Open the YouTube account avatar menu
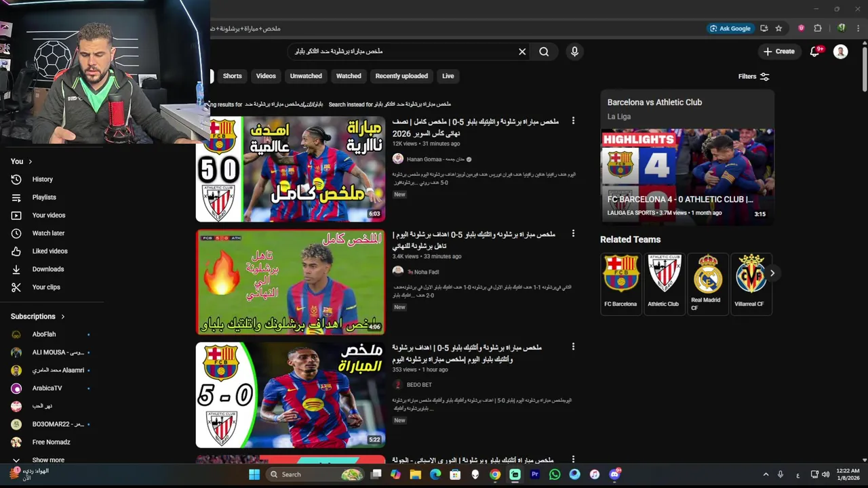The width and height of the screenshot is (868, 488). 840,52
